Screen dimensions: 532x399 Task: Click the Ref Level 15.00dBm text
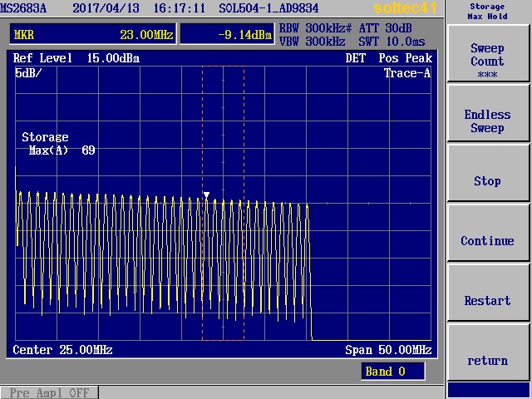76,58
